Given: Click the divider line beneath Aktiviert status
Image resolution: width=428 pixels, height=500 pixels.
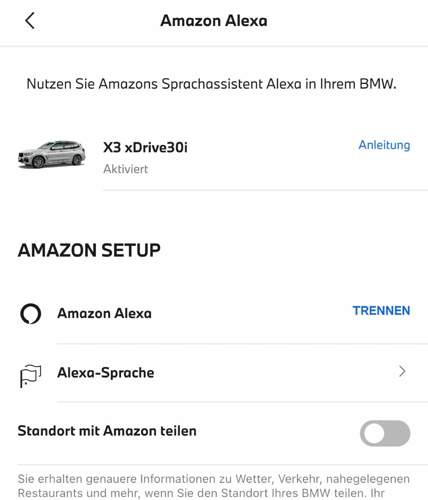Looking at the screenshot, I should click(266, 190).
